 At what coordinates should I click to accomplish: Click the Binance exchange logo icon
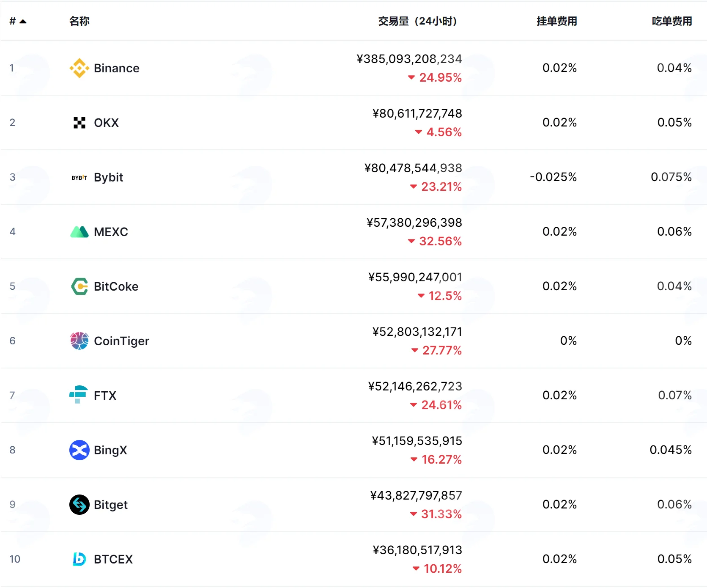tap(79, 68)
